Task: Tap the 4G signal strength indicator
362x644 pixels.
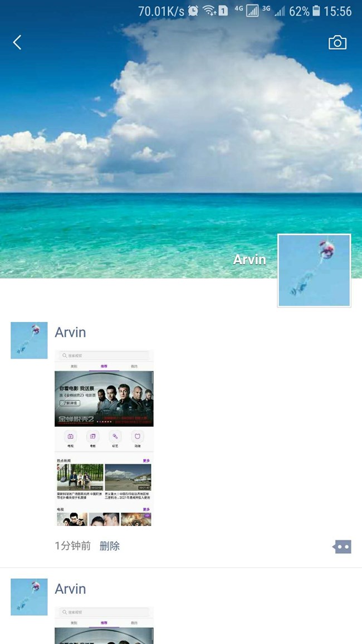Action: (252, 11)
